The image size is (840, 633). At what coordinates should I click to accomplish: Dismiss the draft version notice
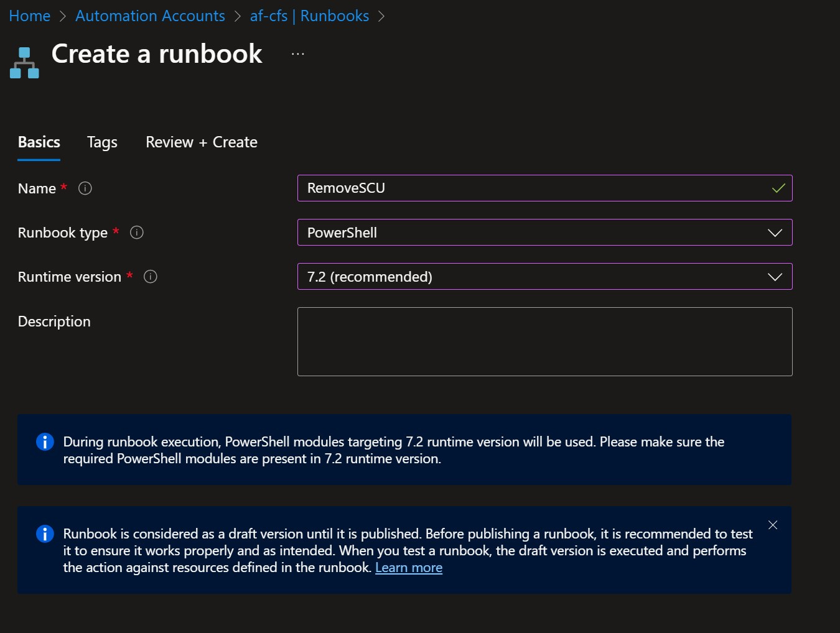[x=773, y=525]
